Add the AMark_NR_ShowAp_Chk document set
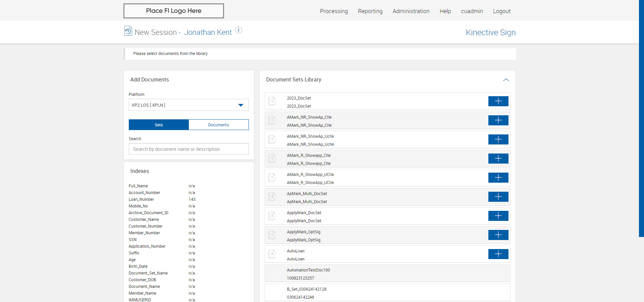644x302 pixels. 498,120
